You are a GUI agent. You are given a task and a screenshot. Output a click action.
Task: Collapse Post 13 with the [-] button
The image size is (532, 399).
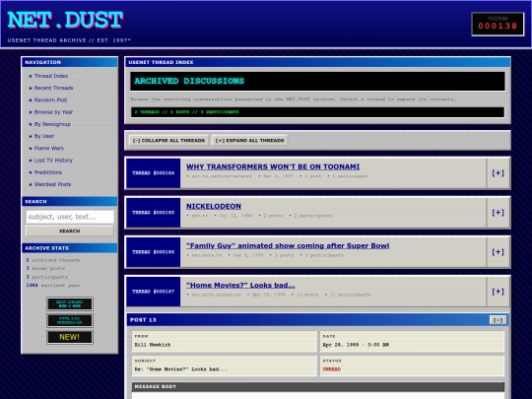pyautogui.click(x=498, y=320)
